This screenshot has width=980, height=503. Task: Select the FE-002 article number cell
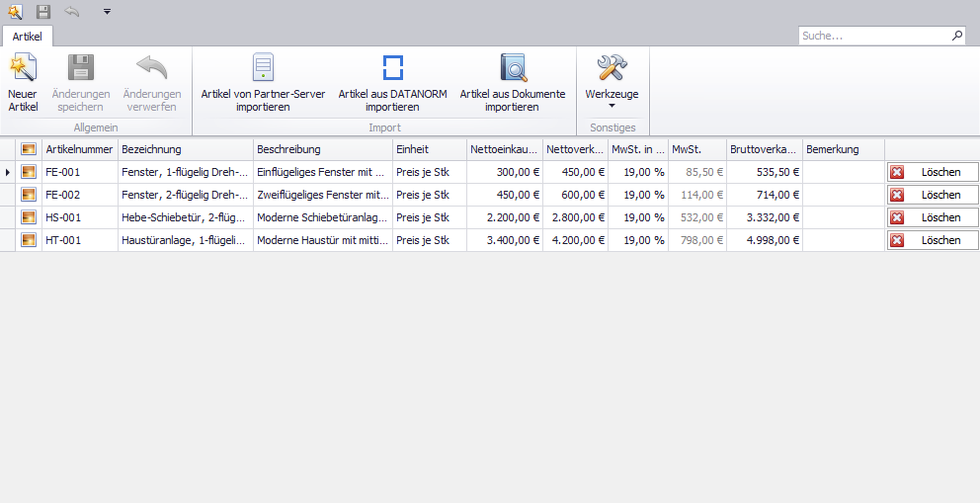(79, 195)
